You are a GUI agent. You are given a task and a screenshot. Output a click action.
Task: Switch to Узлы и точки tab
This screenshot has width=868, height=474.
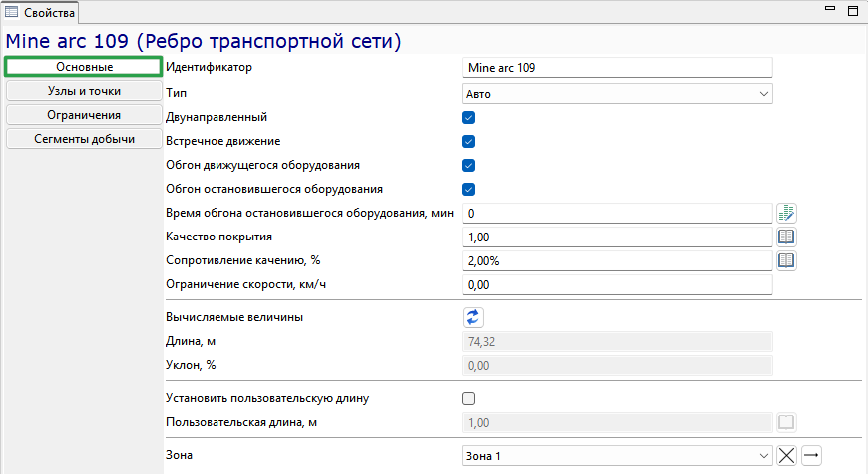84,91
